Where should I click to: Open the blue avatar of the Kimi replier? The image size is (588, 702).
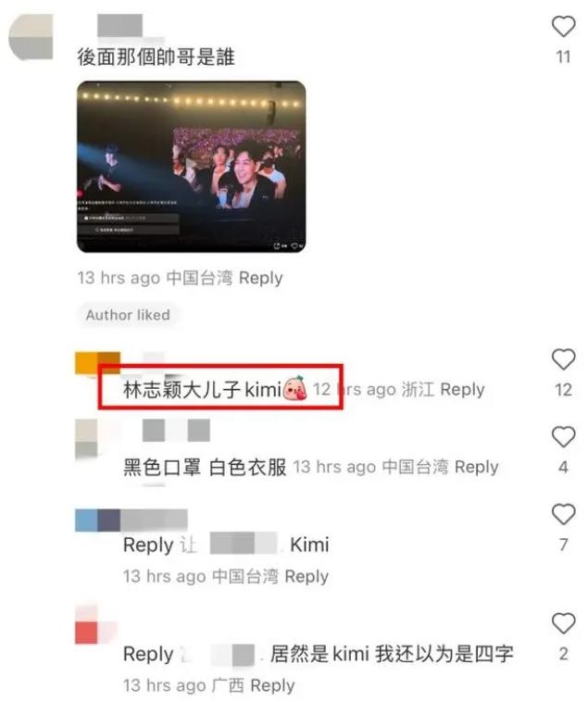97,520
